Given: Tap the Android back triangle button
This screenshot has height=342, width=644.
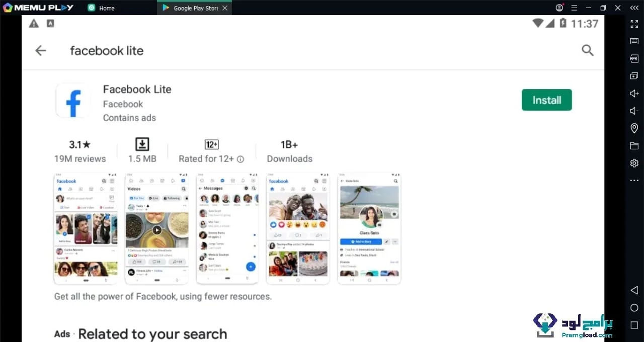Looking at the screenshot, I should (634, 290).
